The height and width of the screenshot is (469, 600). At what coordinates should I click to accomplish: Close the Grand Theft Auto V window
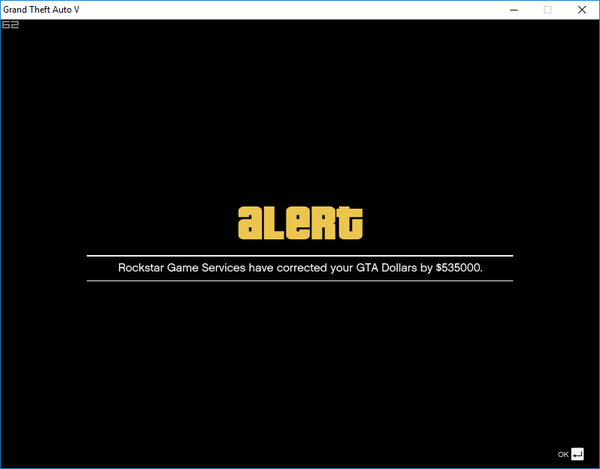[x=582, y=10]
